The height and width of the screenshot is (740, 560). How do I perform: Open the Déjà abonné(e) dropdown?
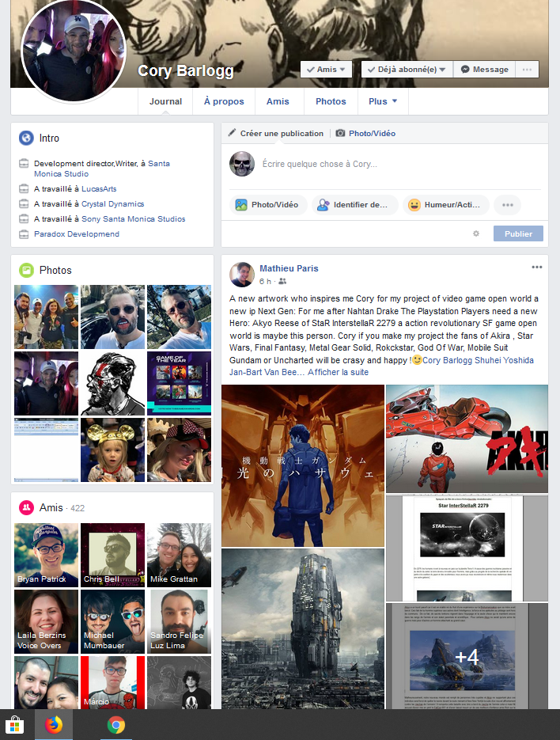click(407, 70)
